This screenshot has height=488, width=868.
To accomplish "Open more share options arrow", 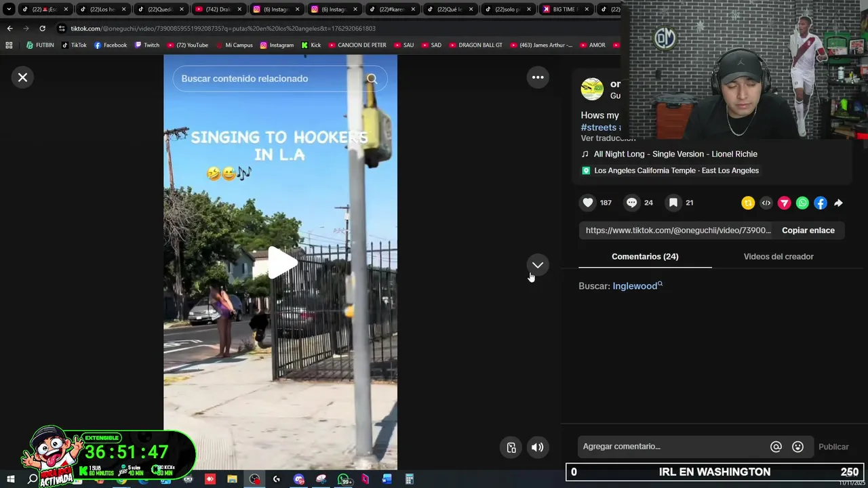I will tap(838, 203).
